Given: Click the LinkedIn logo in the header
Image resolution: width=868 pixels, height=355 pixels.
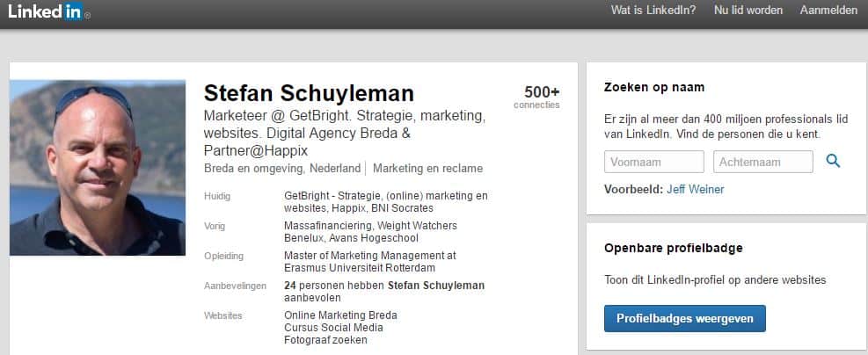Looking at the screenshot, I should [46, 11].
